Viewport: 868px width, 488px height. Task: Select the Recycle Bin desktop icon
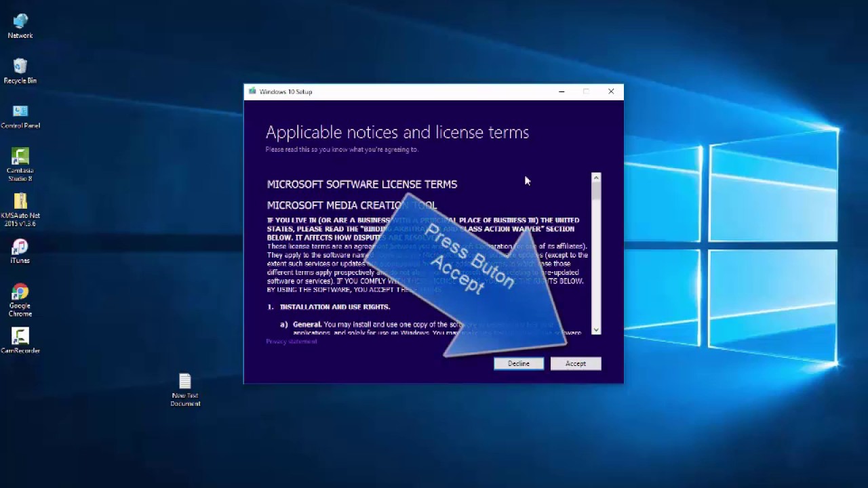pyautogui.click(x=20, y=71)
